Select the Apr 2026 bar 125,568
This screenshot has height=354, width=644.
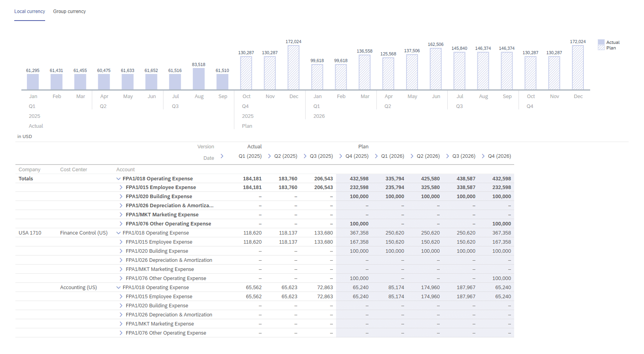(388, 74)
